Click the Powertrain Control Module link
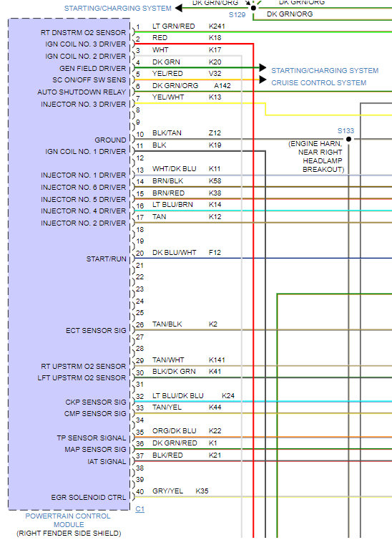392x545 pixels. [x=68, y=520]
